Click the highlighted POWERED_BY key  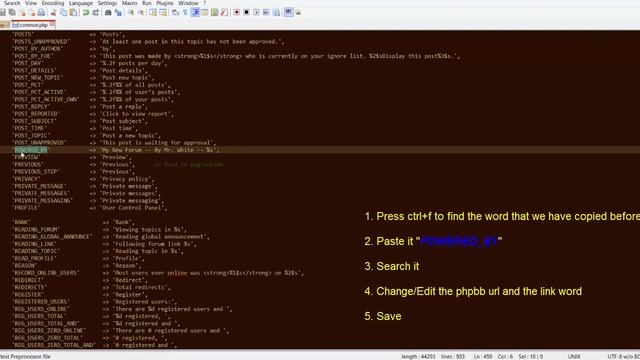[x=31, y=150]
